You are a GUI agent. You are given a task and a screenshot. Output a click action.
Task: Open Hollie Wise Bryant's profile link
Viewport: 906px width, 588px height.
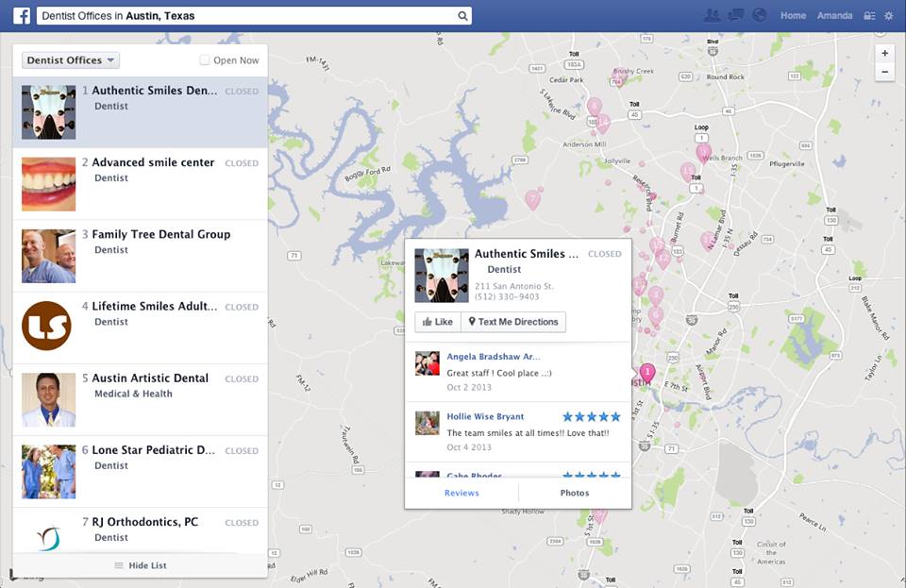point(485,416)
